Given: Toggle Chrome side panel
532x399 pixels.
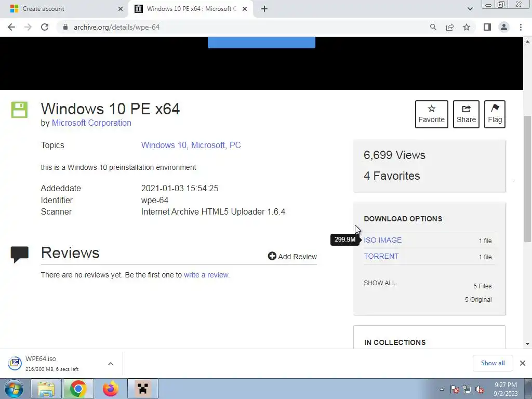Looking at the screenshot, I should click(x=487, y=27).
